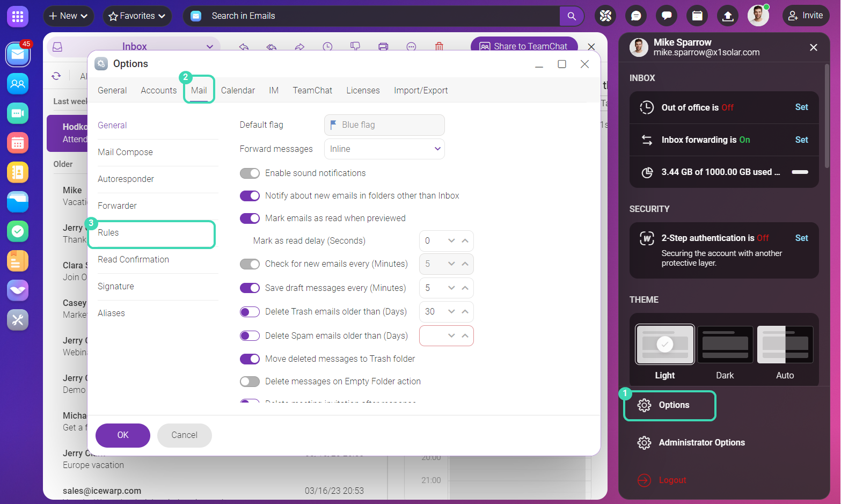Open the solid speech bubble icon
The image size is (841, 504).
pyautogui.click(x=667, y=16)
